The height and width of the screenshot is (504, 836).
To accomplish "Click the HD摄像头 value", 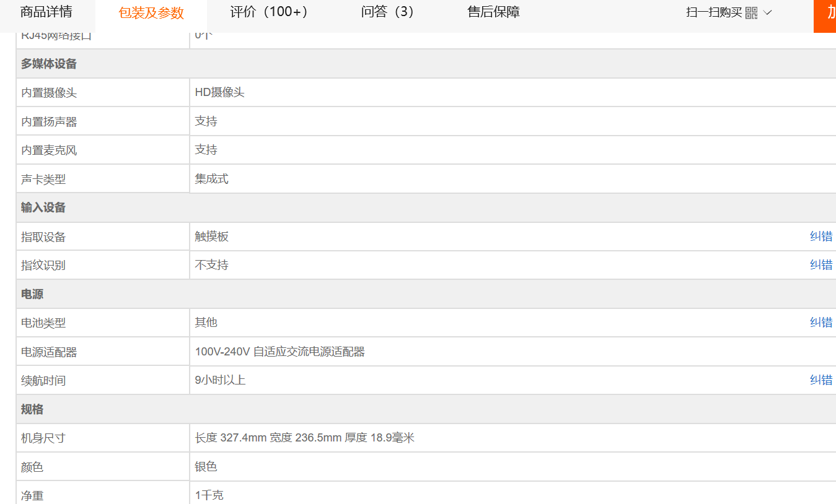I will 219,92.
